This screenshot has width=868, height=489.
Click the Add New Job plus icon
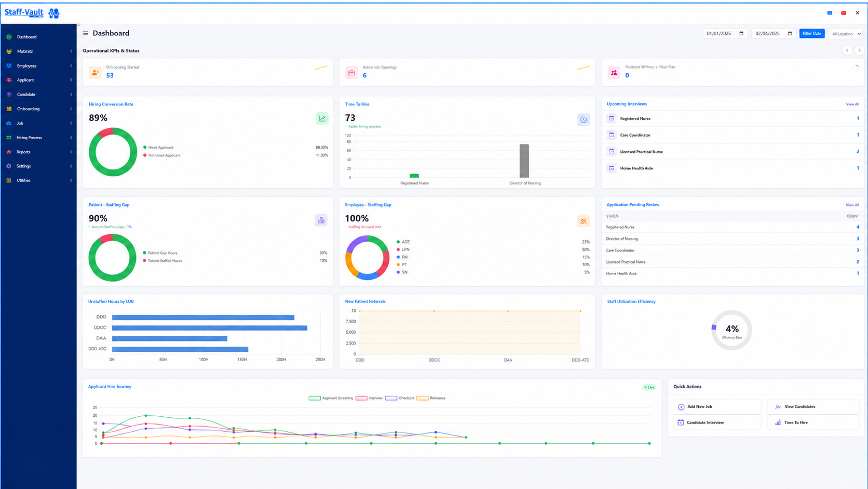click(681, 407)
